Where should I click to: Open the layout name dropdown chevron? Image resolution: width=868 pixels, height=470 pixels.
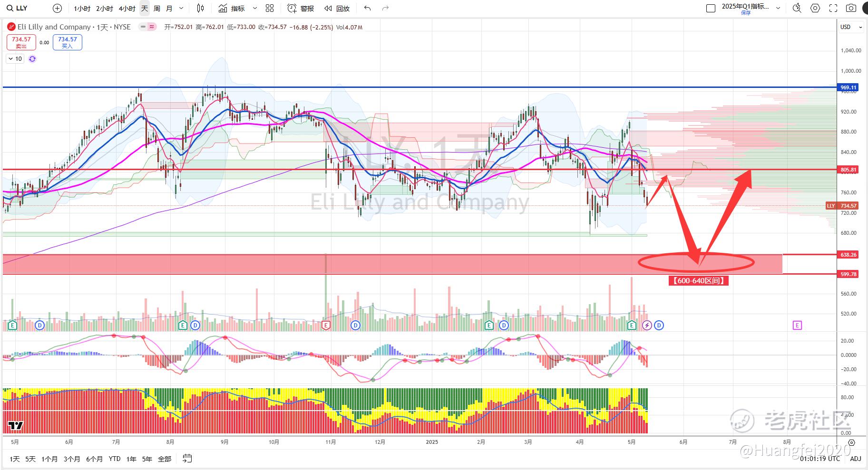[x=778, y=8]
